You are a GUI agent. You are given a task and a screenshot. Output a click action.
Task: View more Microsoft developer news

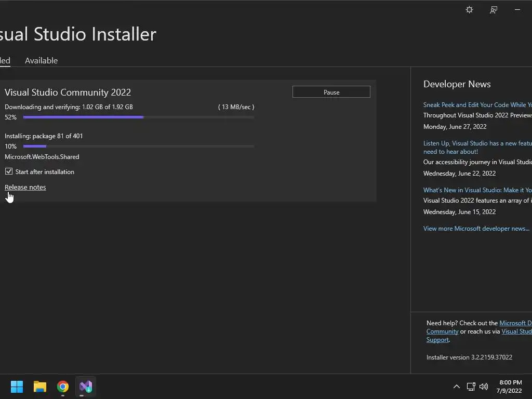(x=476, y=229)
